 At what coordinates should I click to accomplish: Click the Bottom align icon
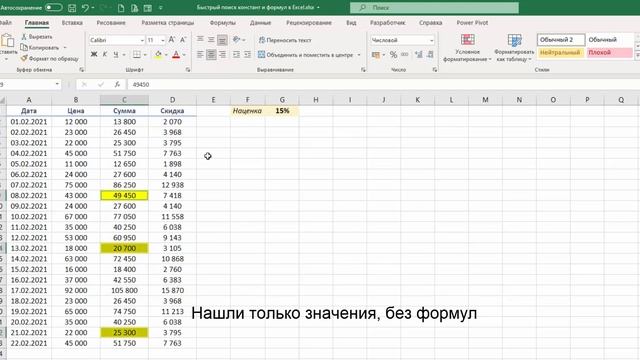click(222, 40)
